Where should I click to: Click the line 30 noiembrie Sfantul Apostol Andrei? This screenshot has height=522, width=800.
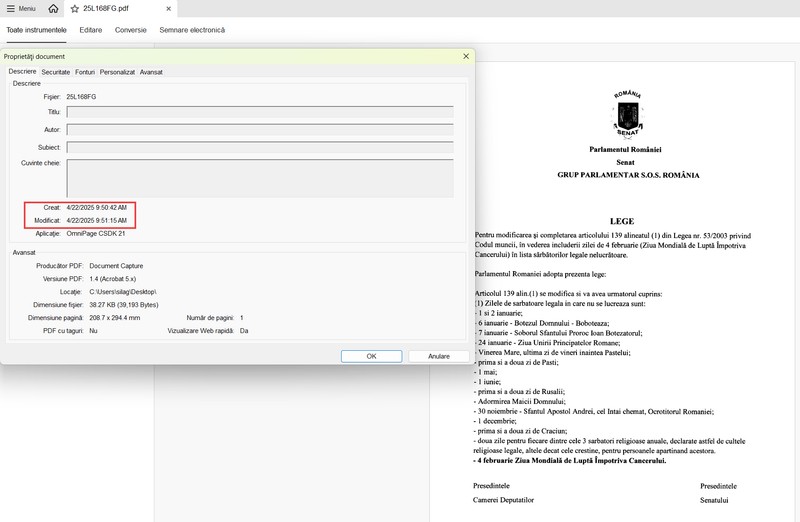pos(593,411)
